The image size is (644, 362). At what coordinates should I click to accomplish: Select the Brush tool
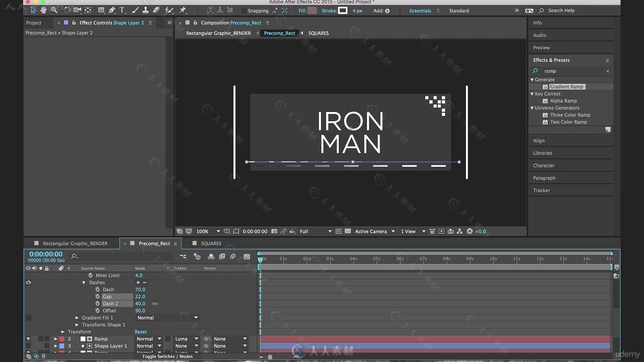[135, 10]
